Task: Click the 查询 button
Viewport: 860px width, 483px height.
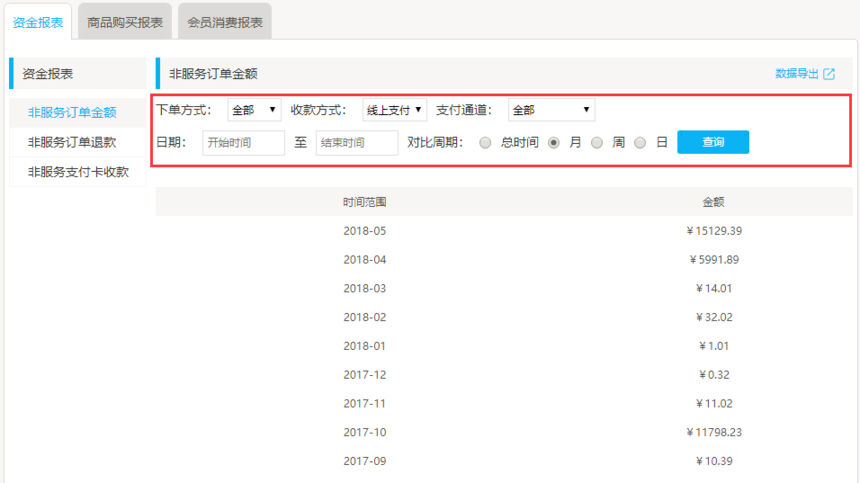Action: (x=713, y=143)
